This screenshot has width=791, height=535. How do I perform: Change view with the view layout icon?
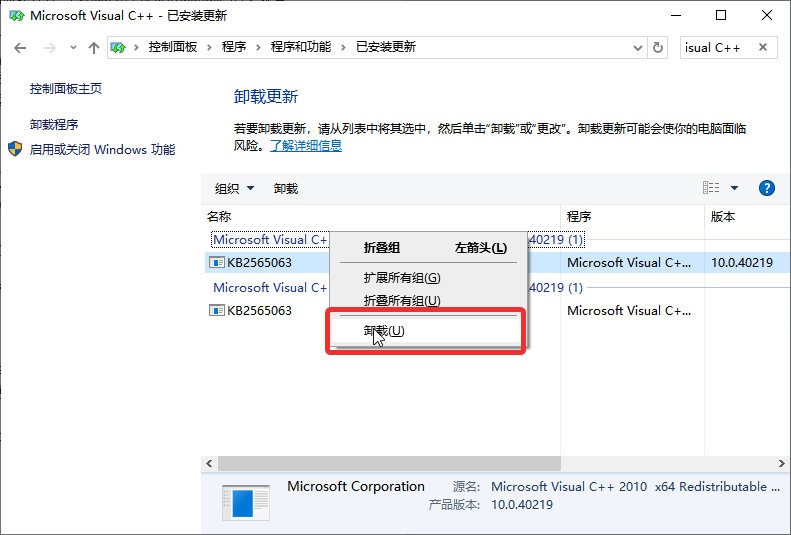click(x=711, y=188)
